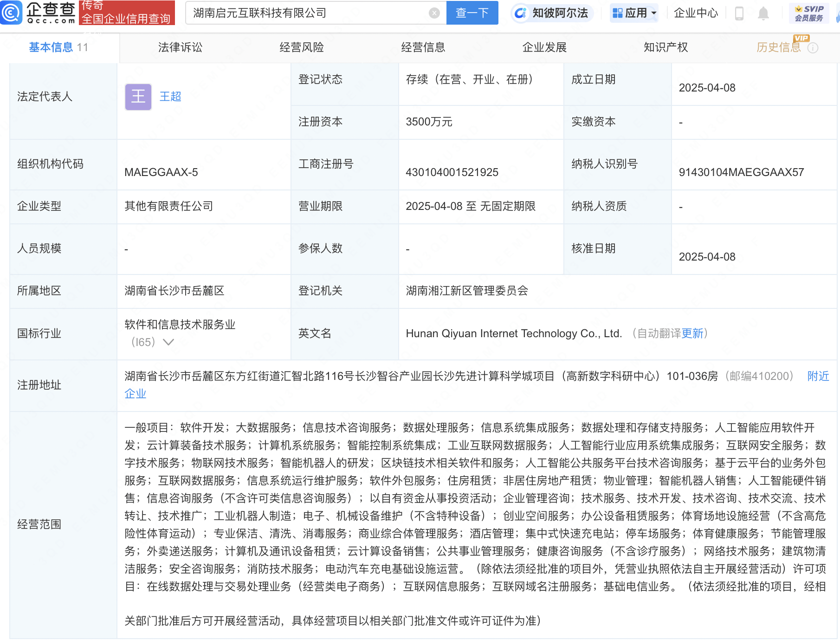This screenshot has width=840, height=640.
Task: Click the Qcc.com logo icon
Action: click(11, 13)
